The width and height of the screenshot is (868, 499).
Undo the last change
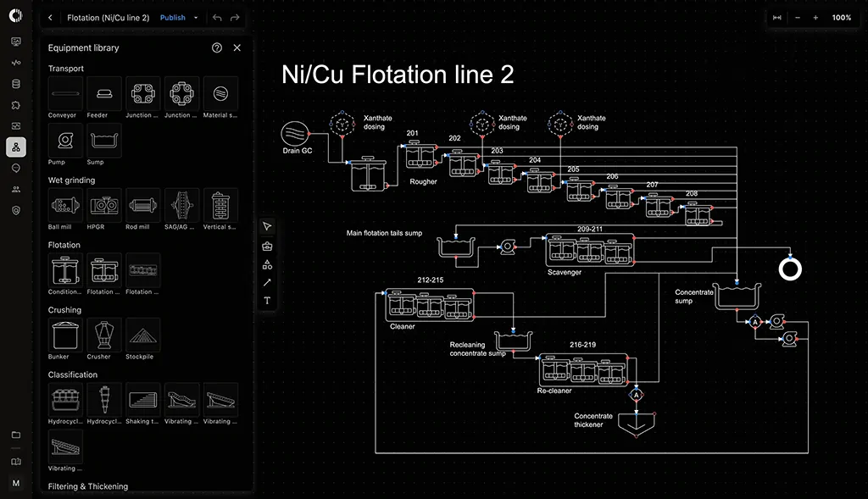click(x=218, y=17)
